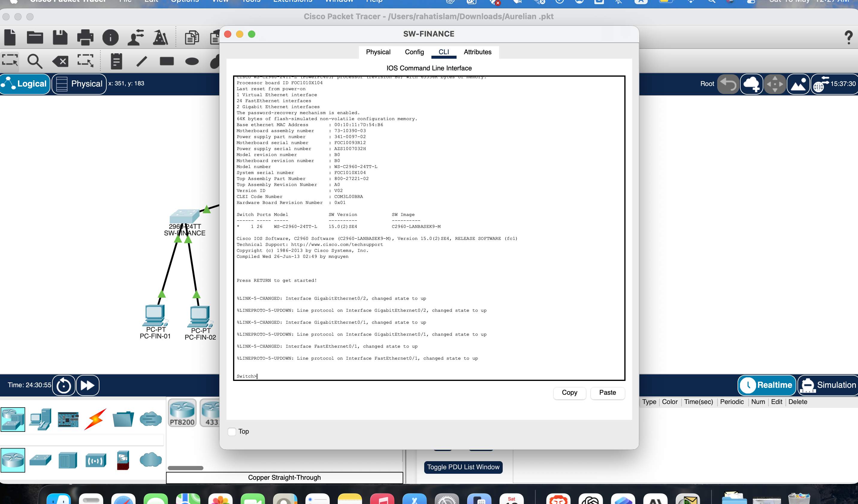Click the New file icon
This screenshot has height=504, width=858.
(x=10, y=37)
